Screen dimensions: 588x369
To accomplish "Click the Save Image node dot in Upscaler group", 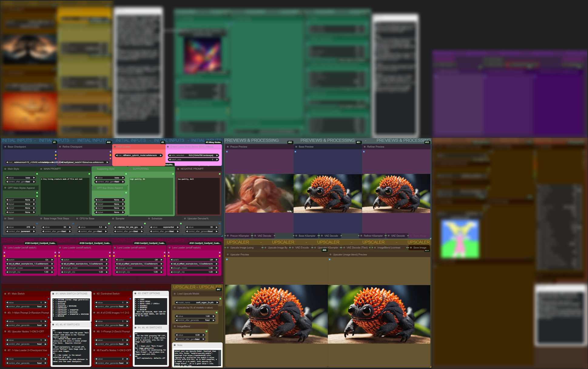I will [x=411, y=248].
